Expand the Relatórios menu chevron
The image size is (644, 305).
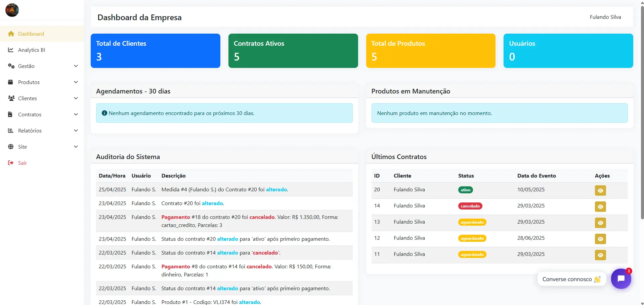[76, 130]
